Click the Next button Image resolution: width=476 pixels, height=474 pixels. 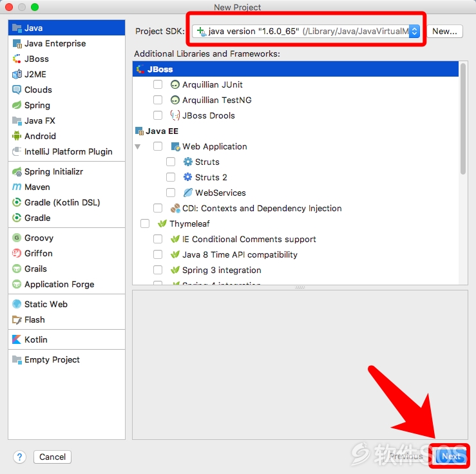[451, 457]
